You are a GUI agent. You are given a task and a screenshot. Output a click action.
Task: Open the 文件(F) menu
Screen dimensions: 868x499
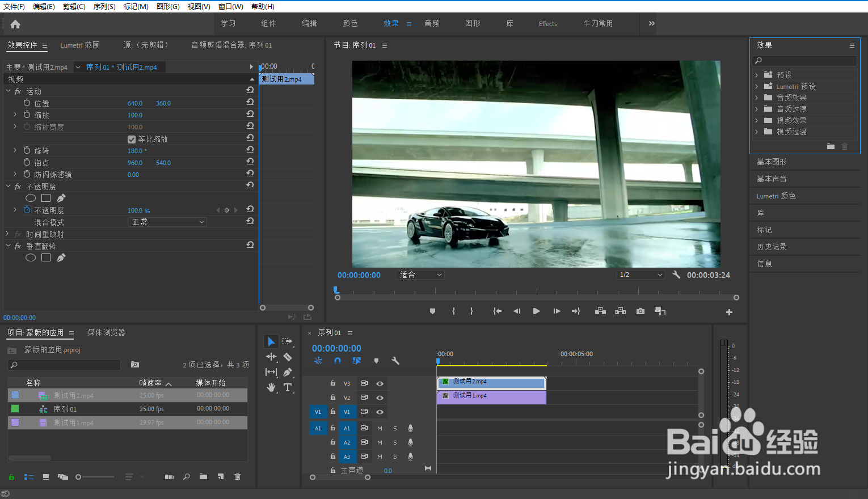point(14,7)
